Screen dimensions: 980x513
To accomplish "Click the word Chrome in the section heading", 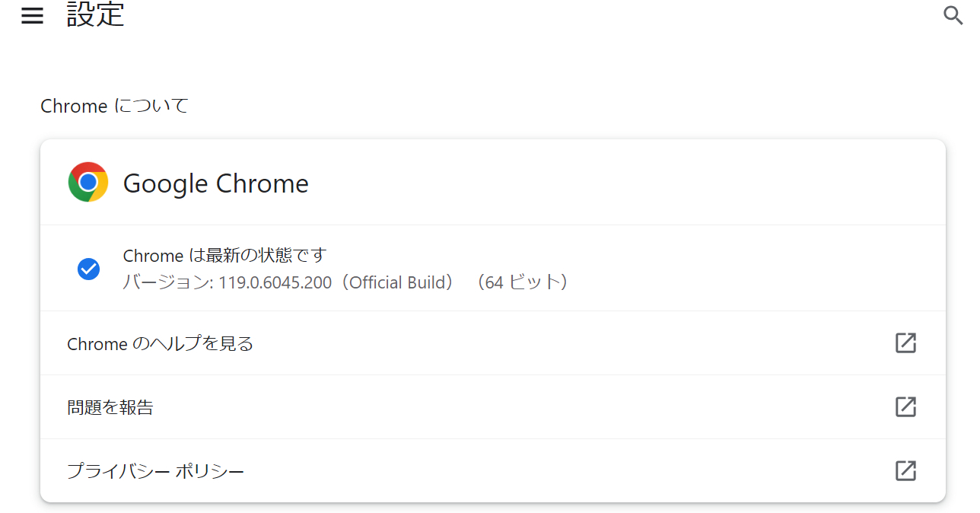I will tap(74, 107).
